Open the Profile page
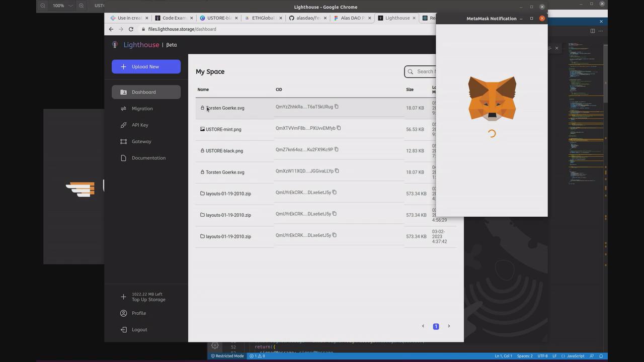 point(139,313)
